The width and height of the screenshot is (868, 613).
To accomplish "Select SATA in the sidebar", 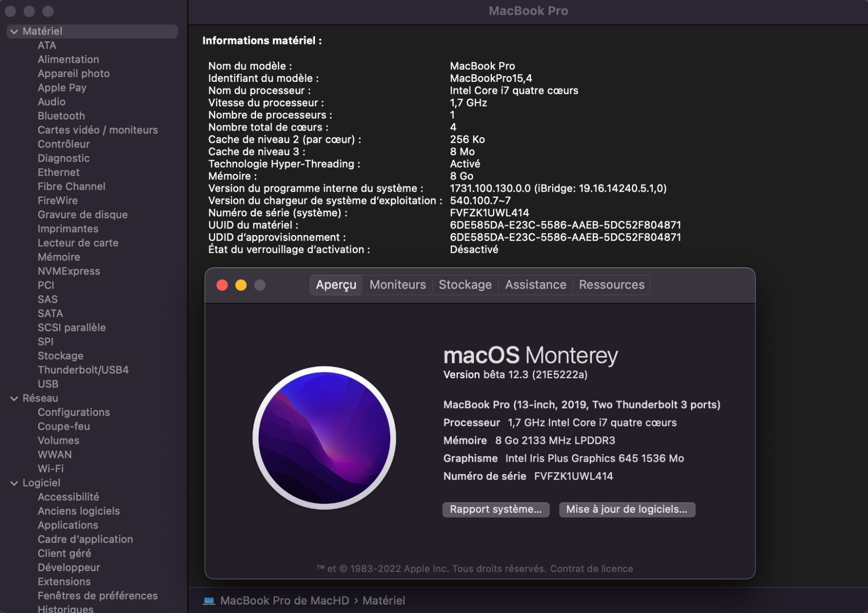I will 50,313.
